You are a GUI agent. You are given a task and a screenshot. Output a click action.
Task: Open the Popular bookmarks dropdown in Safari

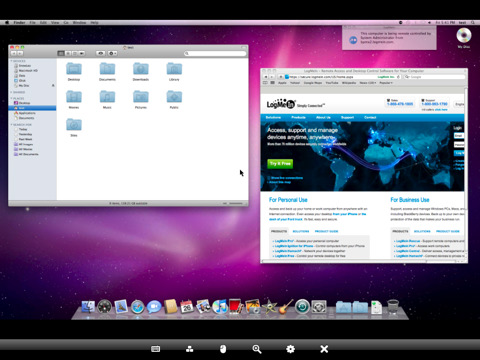386,83
